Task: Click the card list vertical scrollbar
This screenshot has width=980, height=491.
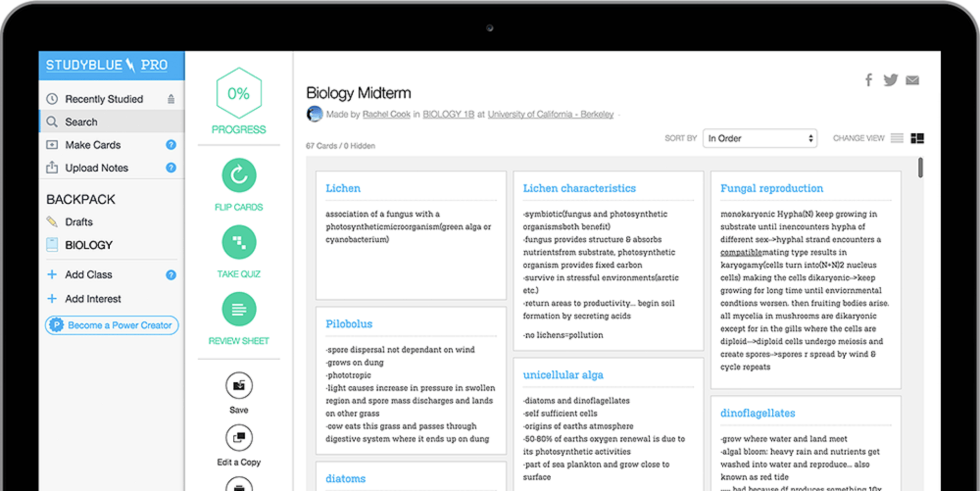Action: (920, 168)
